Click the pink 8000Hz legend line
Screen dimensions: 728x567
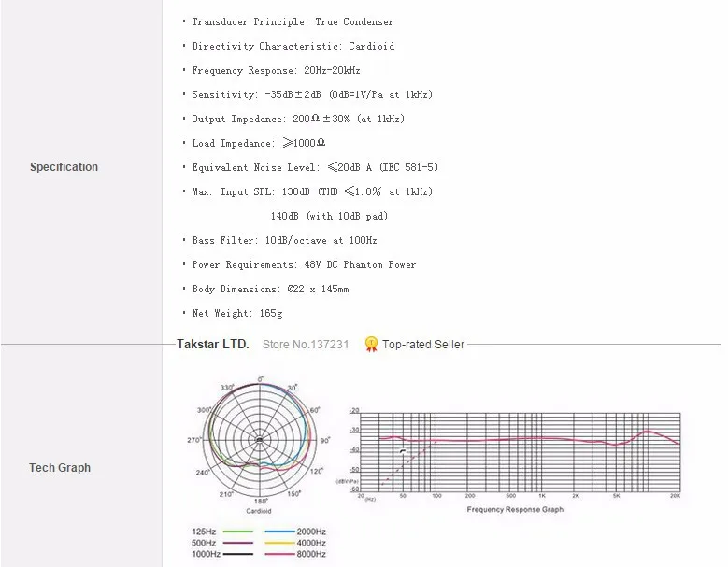point(280,554)
